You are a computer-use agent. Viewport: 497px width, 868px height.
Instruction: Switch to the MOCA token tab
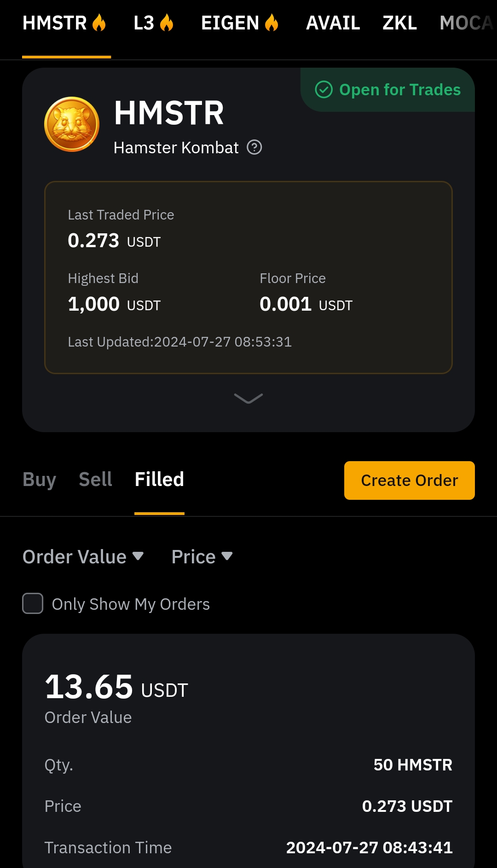pos(466,23)
